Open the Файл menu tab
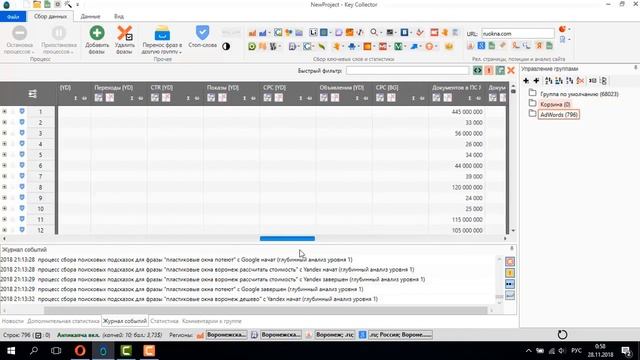 [13, 17]
